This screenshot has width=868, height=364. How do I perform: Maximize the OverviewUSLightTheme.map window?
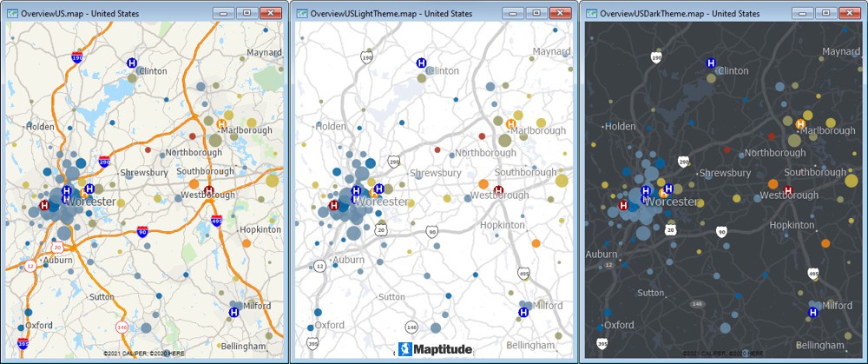pos(536,13)
